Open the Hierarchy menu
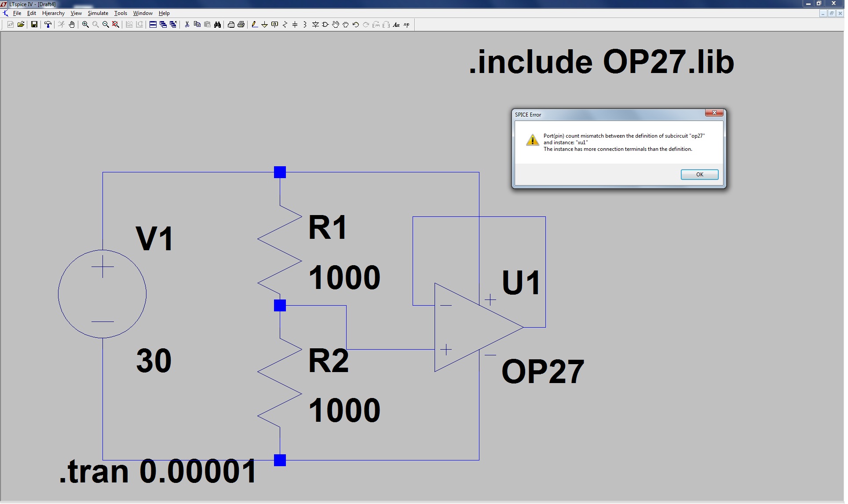Image resolution: width=848 pixels, height=504 pixels. pos(53,13)
